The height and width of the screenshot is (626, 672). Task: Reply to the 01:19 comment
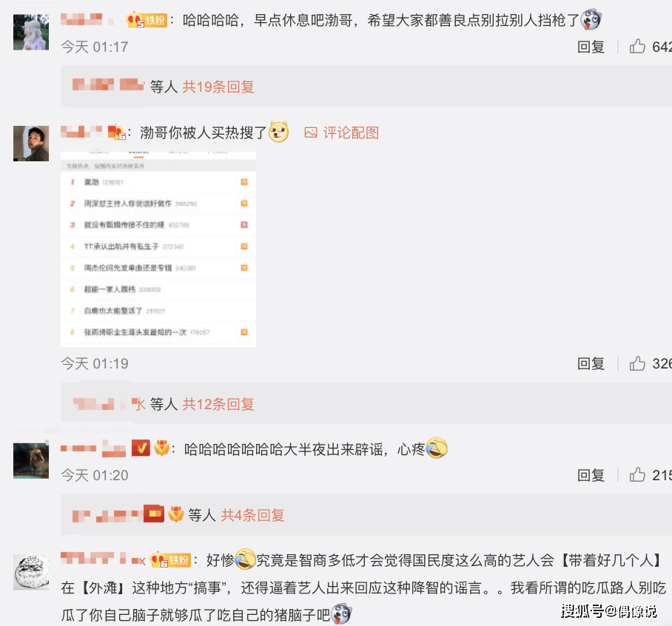click(591, 364)
